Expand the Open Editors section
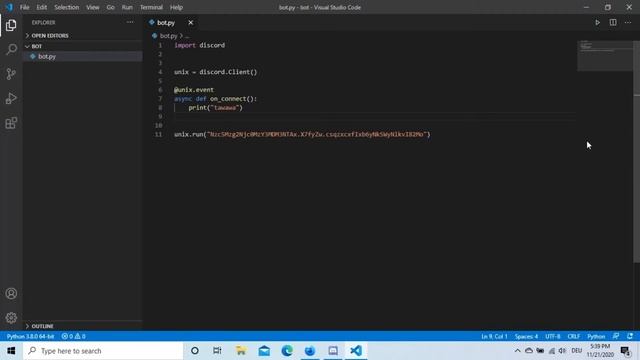Viewport: 640px width, 360px height. [x=50, y=36]
